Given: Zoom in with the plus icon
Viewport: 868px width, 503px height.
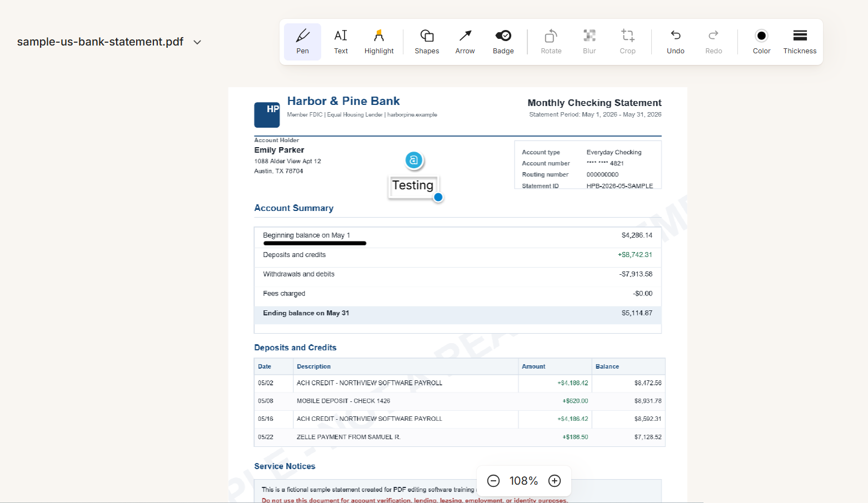Looking at the screenshot, I should (555, 481).
